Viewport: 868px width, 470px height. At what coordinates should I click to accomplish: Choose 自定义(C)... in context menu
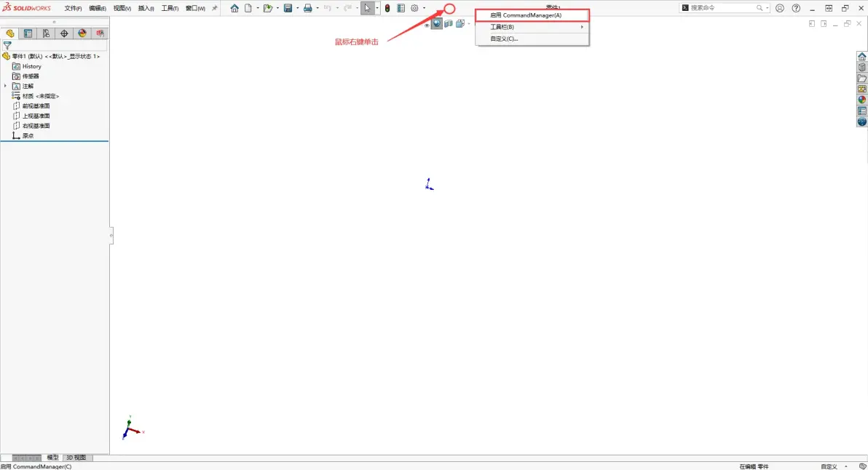[x=532, y=39]
